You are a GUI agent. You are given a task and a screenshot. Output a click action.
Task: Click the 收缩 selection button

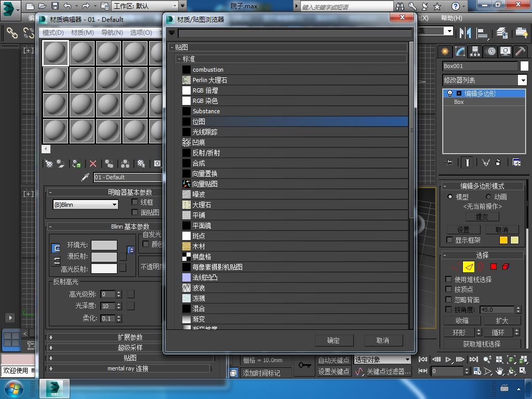coord(462,321)
